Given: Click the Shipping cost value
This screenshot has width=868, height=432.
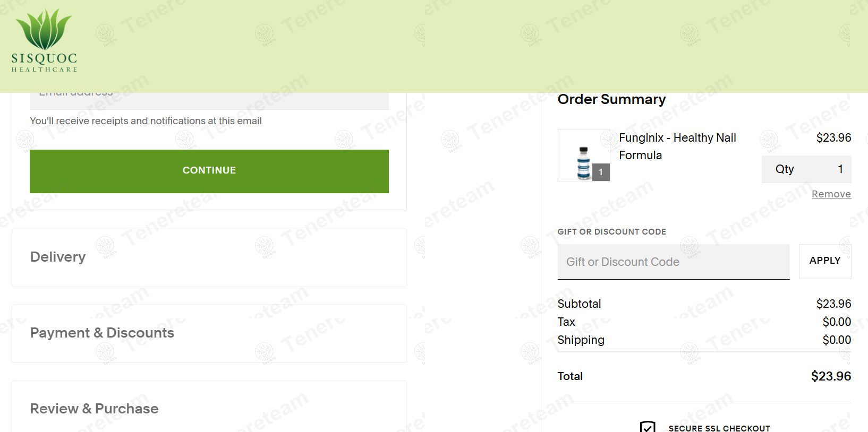Looking at the screenshot, I should point(837,340).
